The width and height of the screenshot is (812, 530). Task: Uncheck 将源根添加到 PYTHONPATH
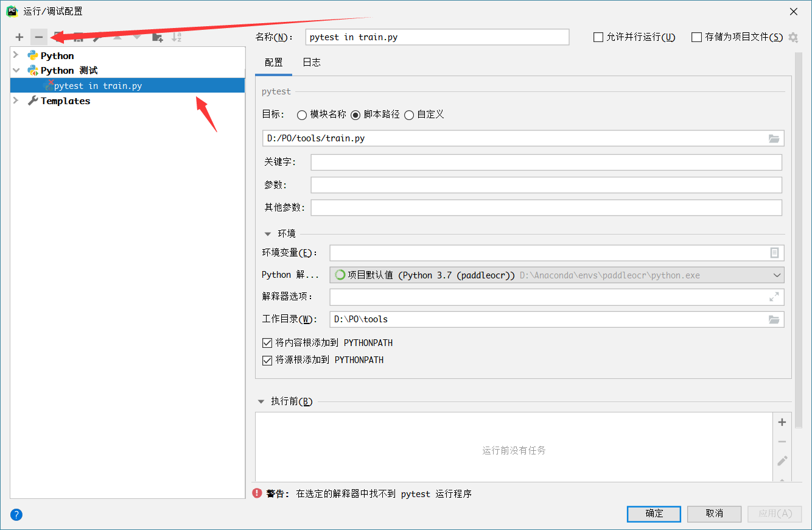tap(267, 360)
